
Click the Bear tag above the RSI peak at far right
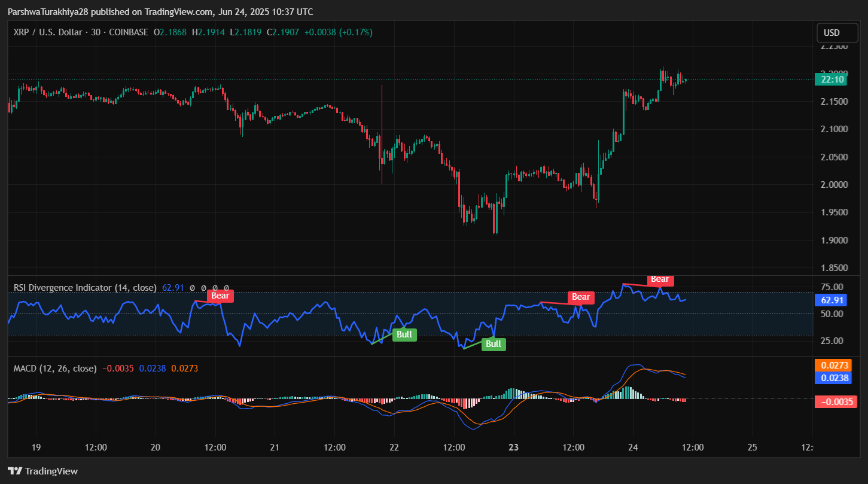tap(660, 279)
